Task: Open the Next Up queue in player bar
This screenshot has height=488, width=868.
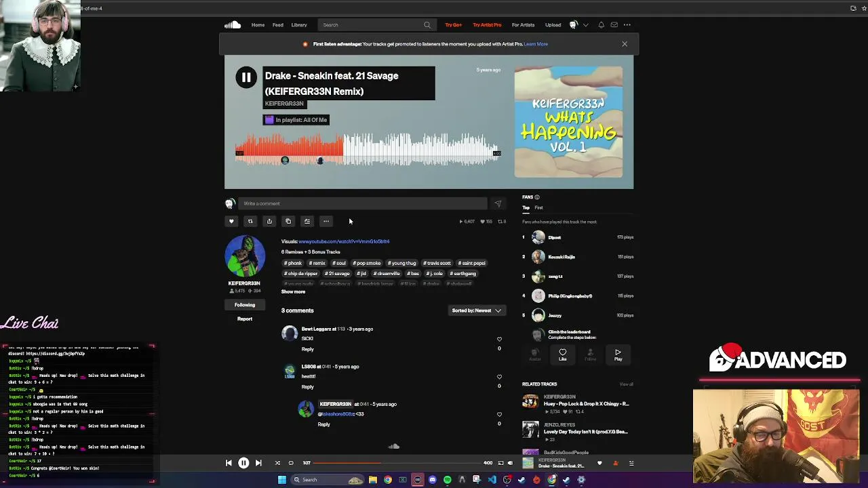Action: (x=631, y=463)
